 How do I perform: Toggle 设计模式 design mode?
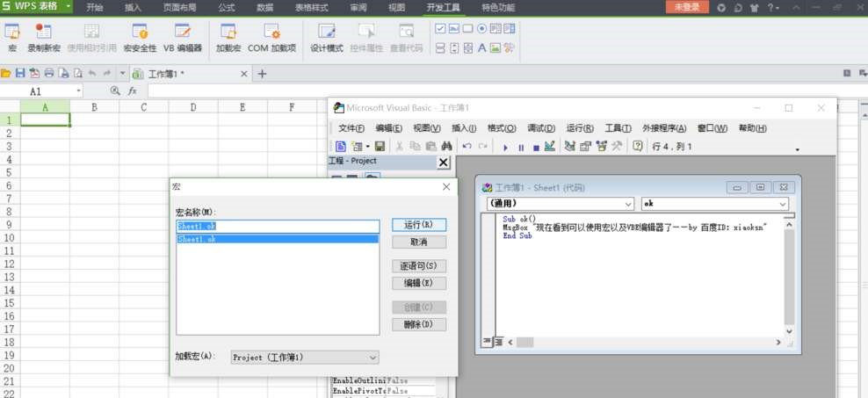click(327, 37)
